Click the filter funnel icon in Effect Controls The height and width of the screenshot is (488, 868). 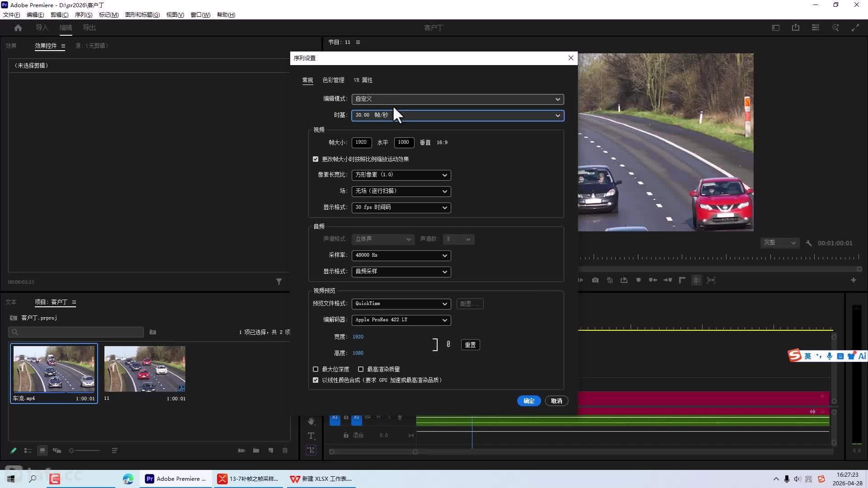[279, 282]
